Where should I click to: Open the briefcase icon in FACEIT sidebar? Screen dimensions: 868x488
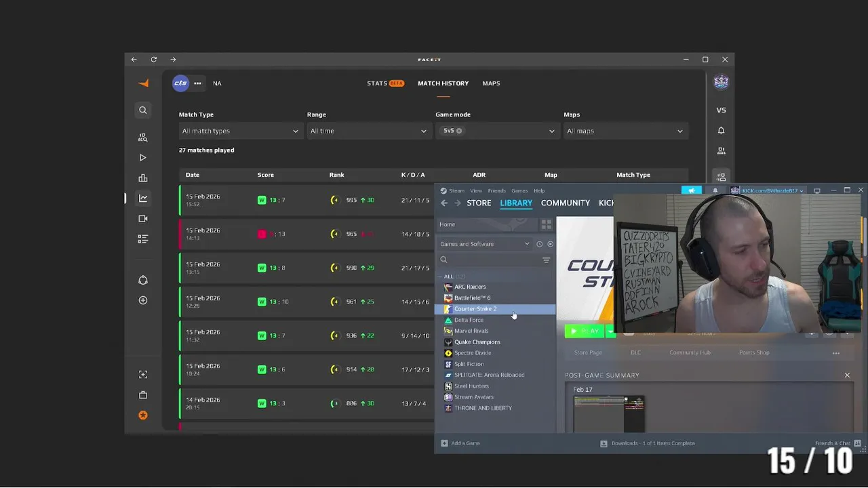tap(143, 395)
